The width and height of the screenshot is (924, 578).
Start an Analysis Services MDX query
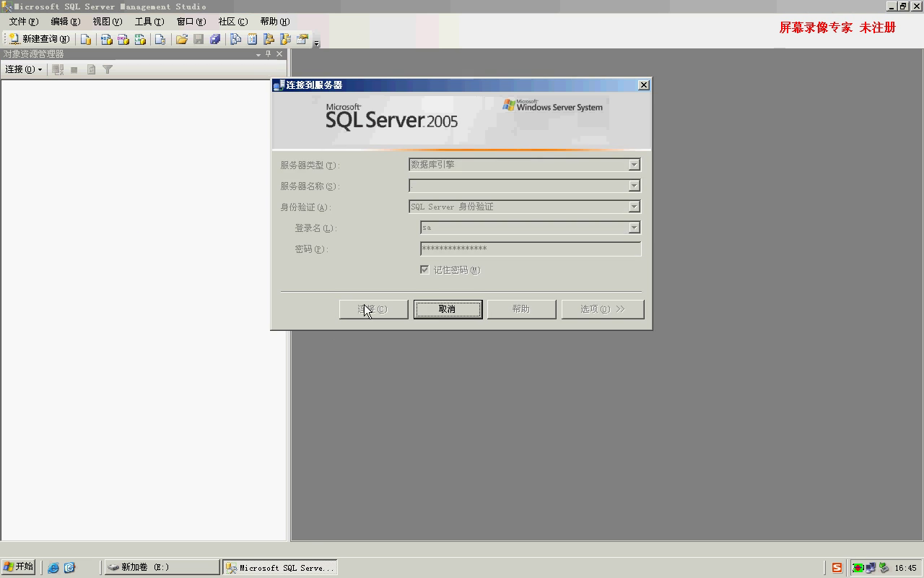(106, 39)
